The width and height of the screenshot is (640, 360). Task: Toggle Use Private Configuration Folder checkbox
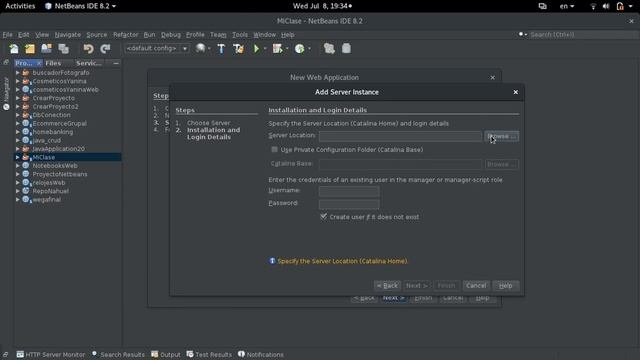[x=274, y=149]
